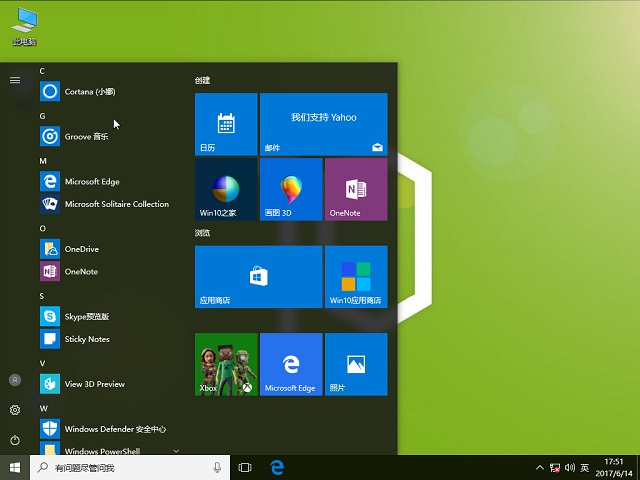
Task: Open the volume tray icon
Action: [x=570, y=468]
